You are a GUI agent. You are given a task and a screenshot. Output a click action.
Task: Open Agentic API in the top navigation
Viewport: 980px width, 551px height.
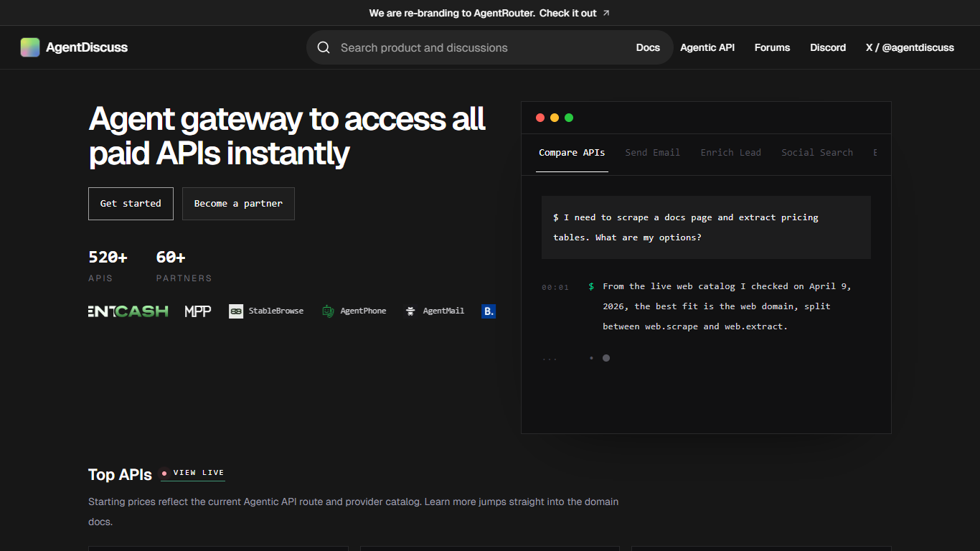coord(707,47)
